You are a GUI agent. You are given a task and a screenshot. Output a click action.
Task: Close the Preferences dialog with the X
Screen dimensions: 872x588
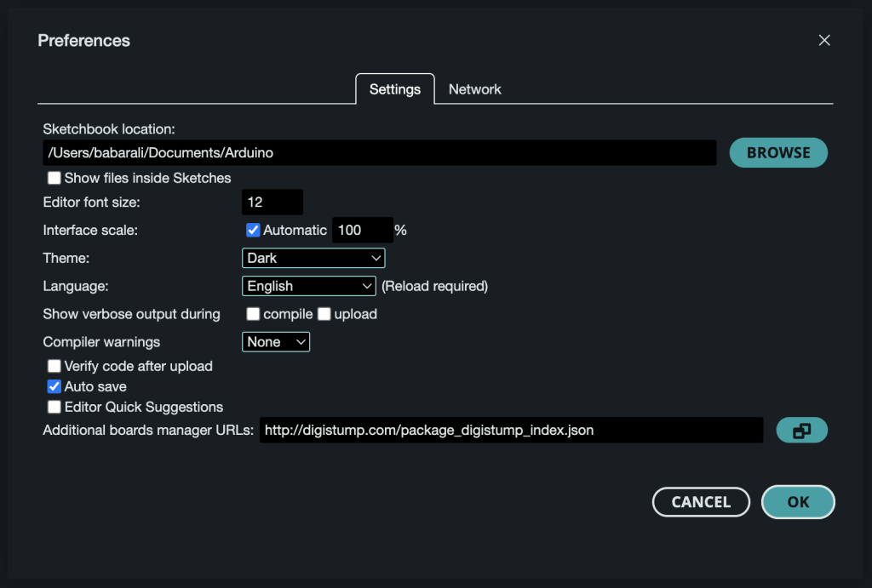(824, 40)
